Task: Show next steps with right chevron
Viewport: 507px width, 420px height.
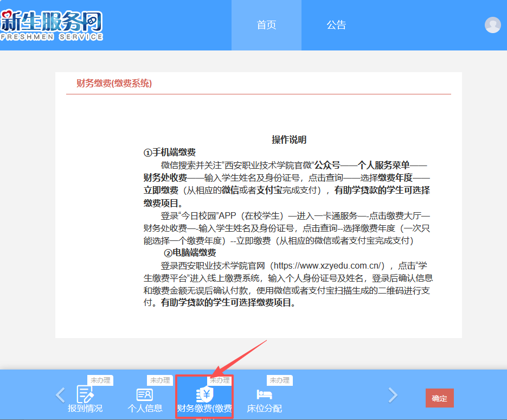Action: tap(393, 395)
